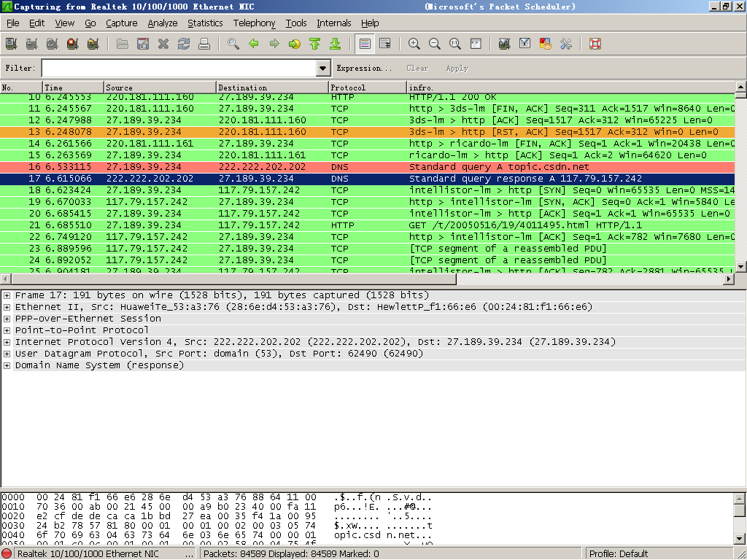Expand PPP-over-Ethernet Session node

click(x=7, y=319)
